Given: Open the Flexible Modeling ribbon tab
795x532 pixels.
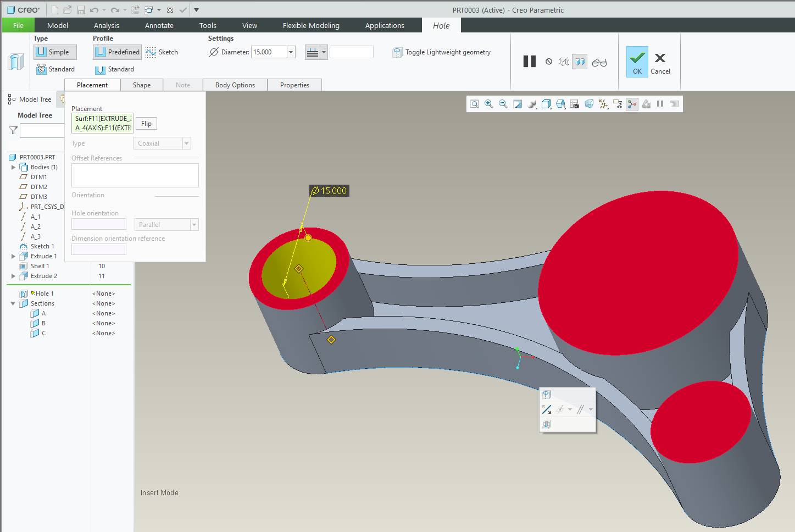Looking at the screenshot, I should click(x=310, y=25).
